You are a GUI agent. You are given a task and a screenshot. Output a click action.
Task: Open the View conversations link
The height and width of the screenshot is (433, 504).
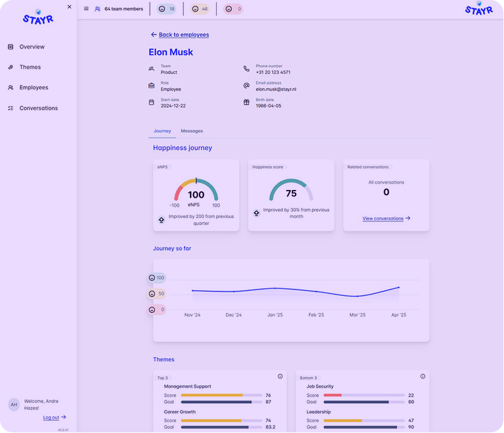386,219
